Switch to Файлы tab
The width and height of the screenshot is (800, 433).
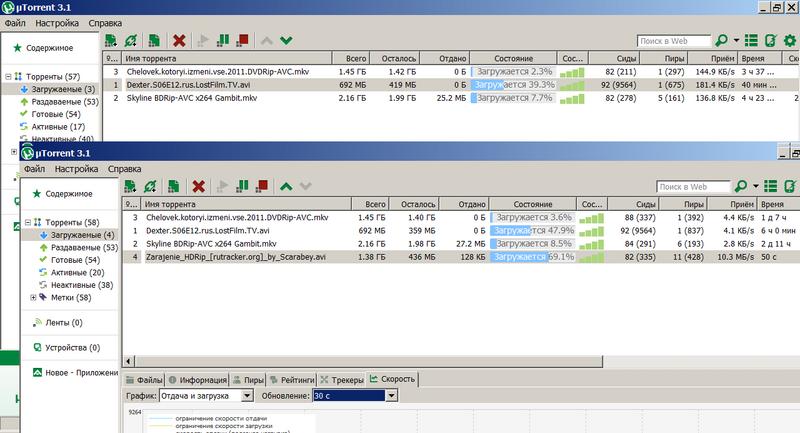pyautogui.click(x=144, y=380)
